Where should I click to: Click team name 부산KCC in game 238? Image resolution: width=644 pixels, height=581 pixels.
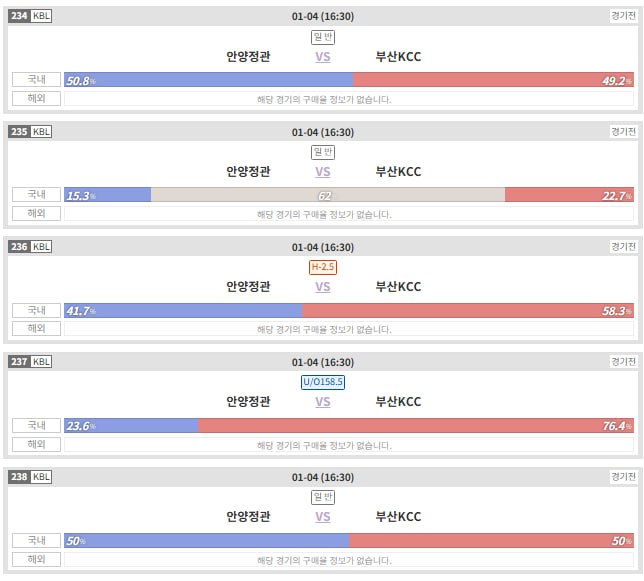point(398,517)
